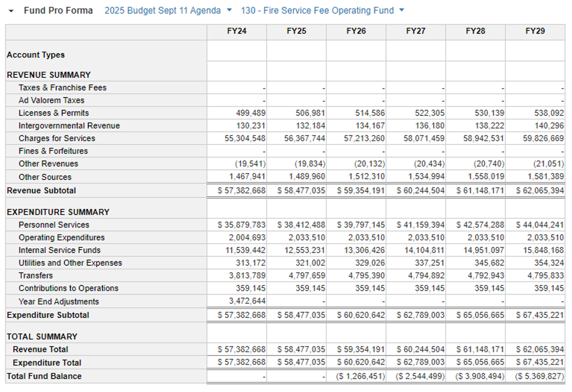Image resolution: width=572 pixels, height=392 pixels.
Task: Click the FY27 Other Revenues negative value
Action: click(429, 164)
